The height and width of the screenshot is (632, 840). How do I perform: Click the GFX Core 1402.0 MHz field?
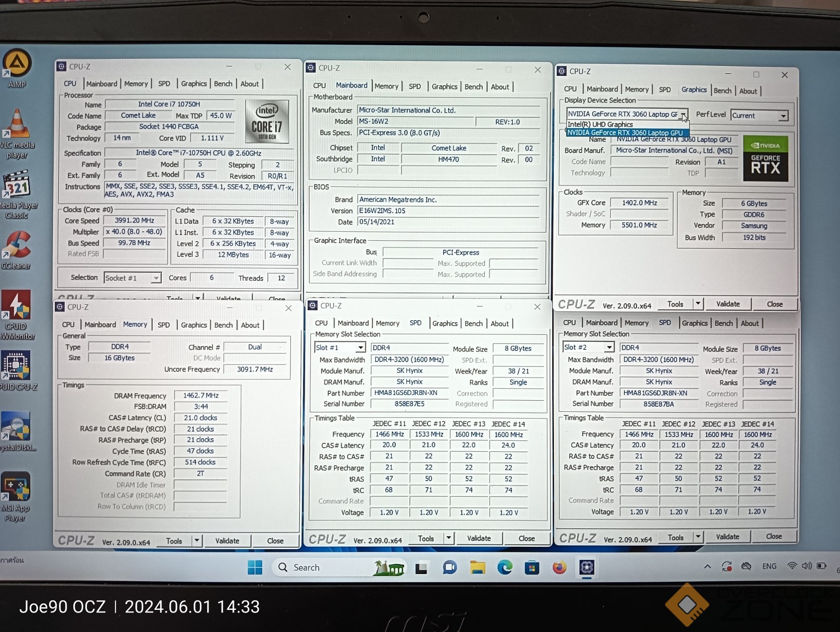tap(639, 203)
